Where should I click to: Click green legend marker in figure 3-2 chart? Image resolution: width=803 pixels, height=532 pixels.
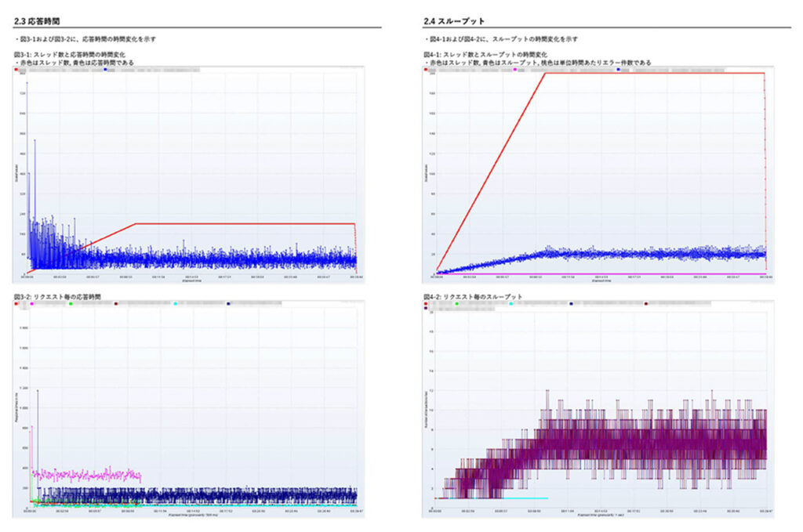tap(71, 303)
